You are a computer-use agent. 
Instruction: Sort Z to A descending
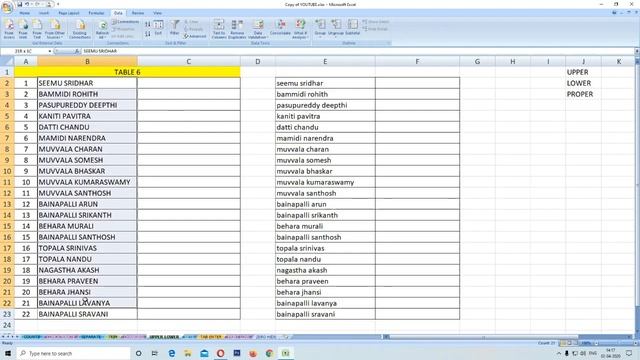point(147,33)
